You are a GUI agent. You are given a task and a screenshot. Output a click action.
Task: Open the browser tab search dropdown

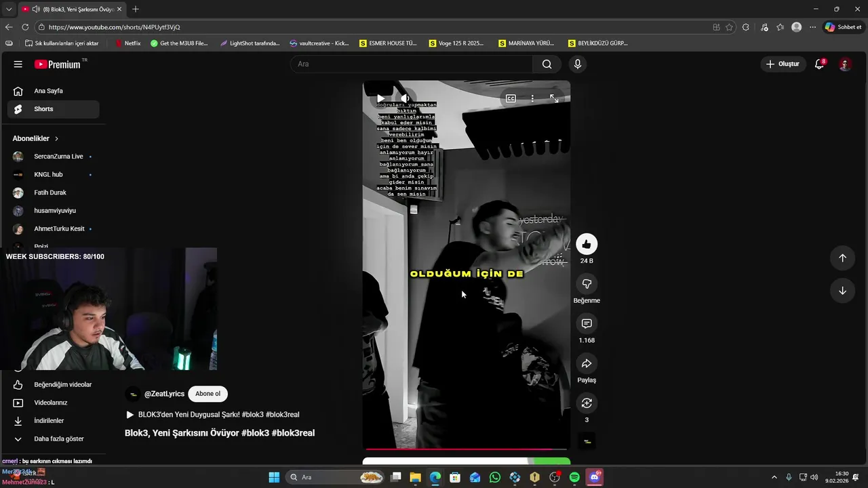9,9
